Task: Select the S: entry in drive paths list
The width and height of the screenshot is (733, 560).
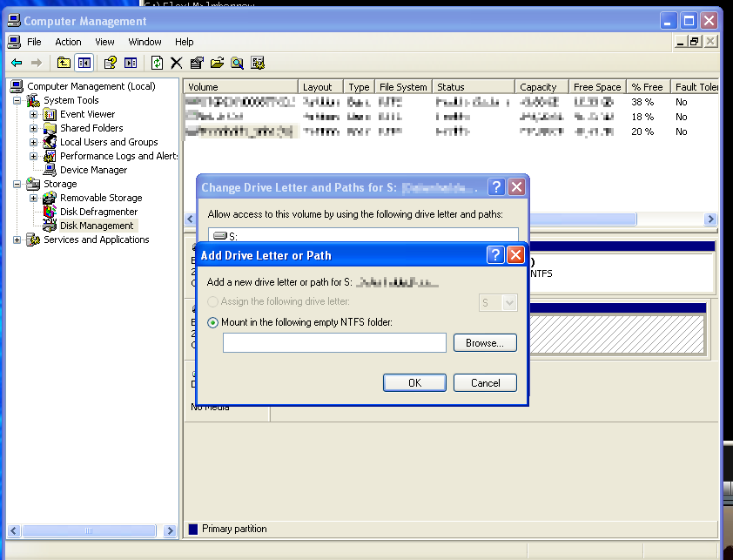Action: click(363, 236)
